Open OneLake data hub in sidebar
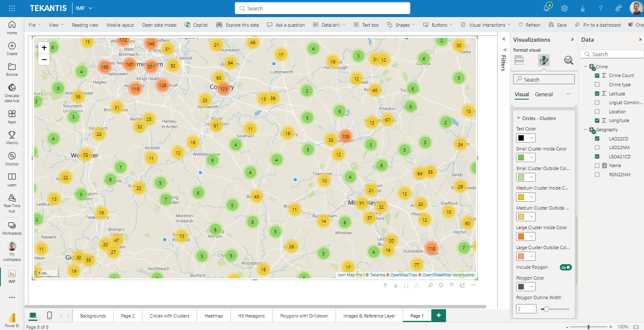The height and width of the screenshot is (330, 644). coord(12,92)
